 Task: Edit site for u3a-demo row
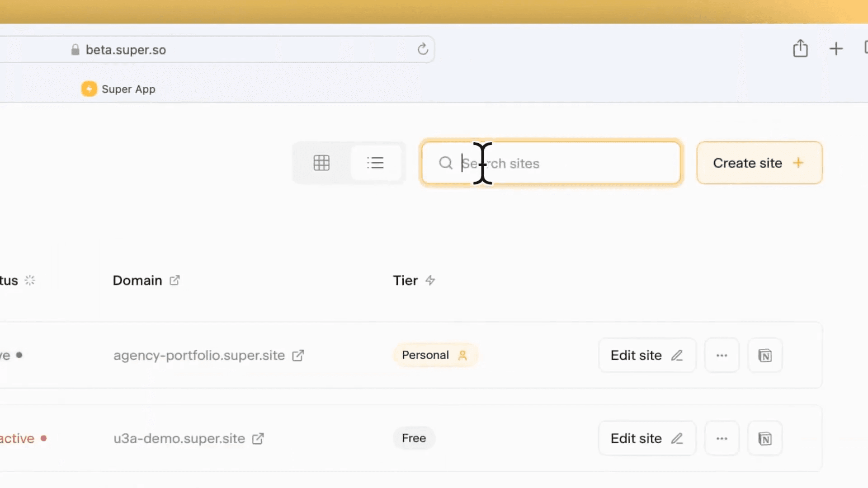click(x=647, y=439)
